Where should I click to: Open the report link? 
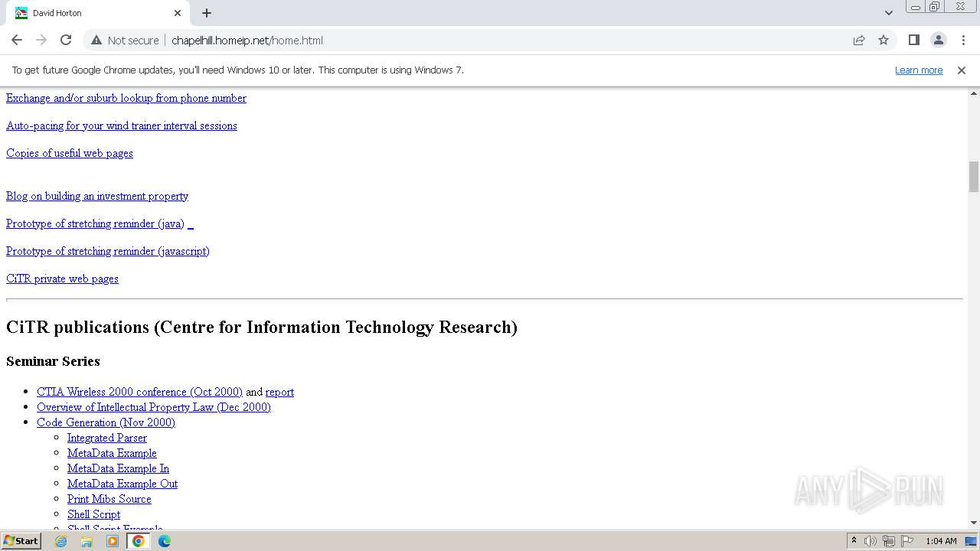(279, 392)
